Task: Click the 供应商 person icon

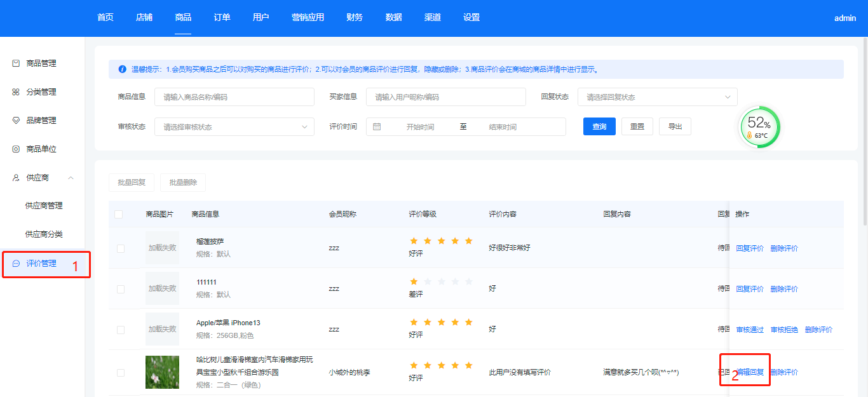Action: click(17, 178)
